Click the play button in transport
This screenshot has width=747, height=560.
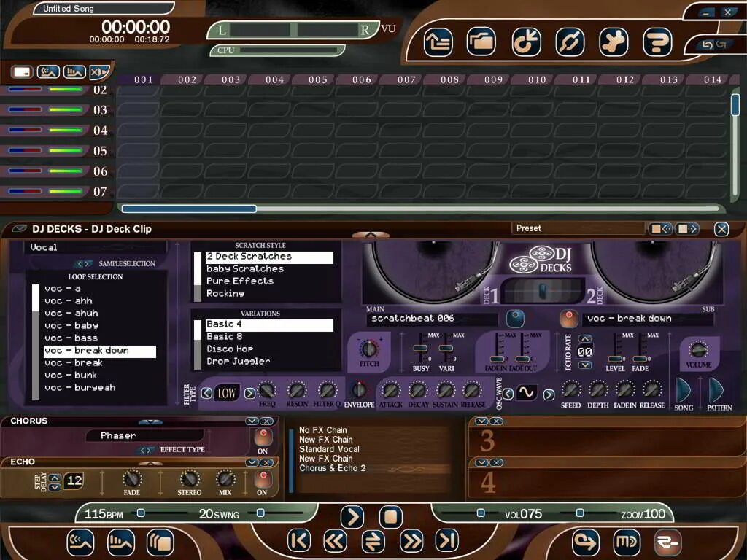[352, 517]
